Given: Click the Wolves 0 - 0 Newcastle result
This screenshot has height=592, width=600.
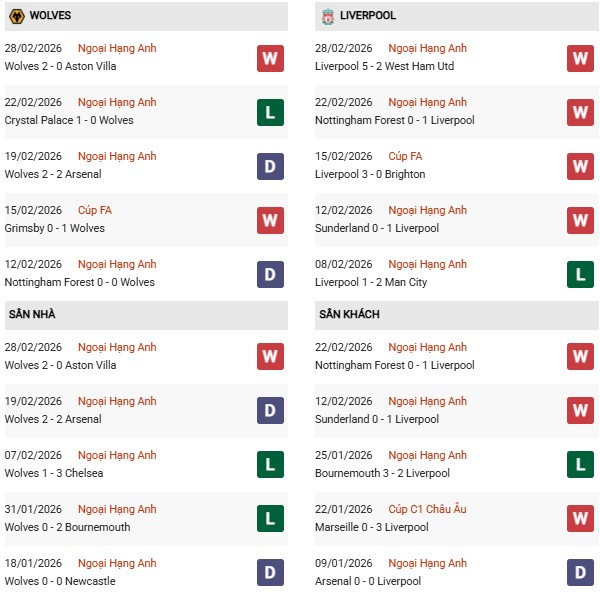Looking at the screenshot, I should pos(60,581).
